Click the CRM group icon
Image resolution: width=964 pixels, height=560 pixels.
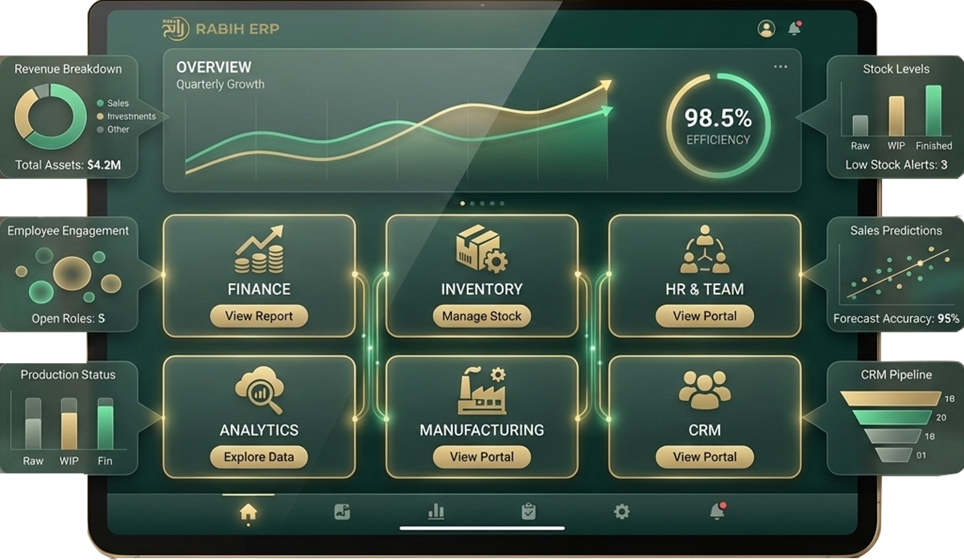pos(705,390)
